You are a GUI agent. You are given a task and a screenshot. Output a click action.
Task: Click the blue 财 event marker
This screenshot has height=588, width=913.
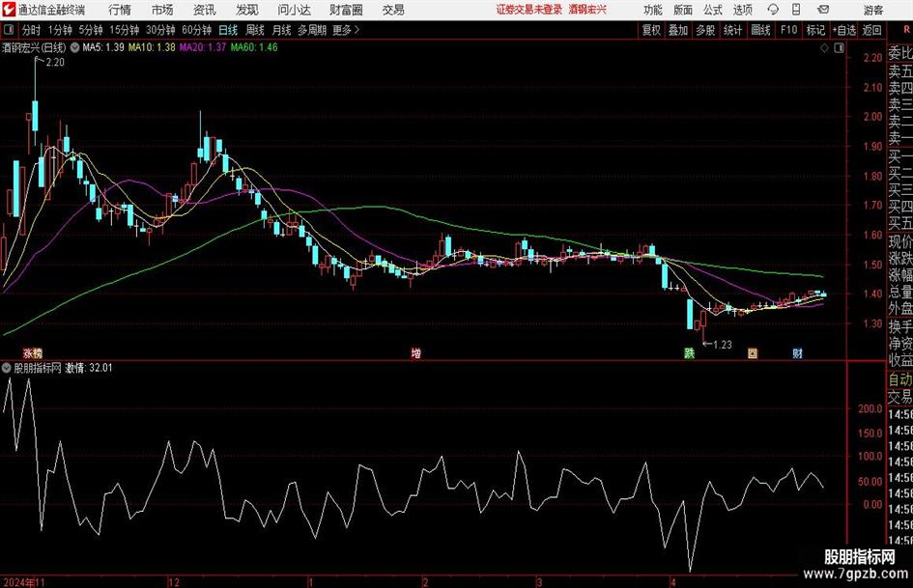click(x=798, y=352)
